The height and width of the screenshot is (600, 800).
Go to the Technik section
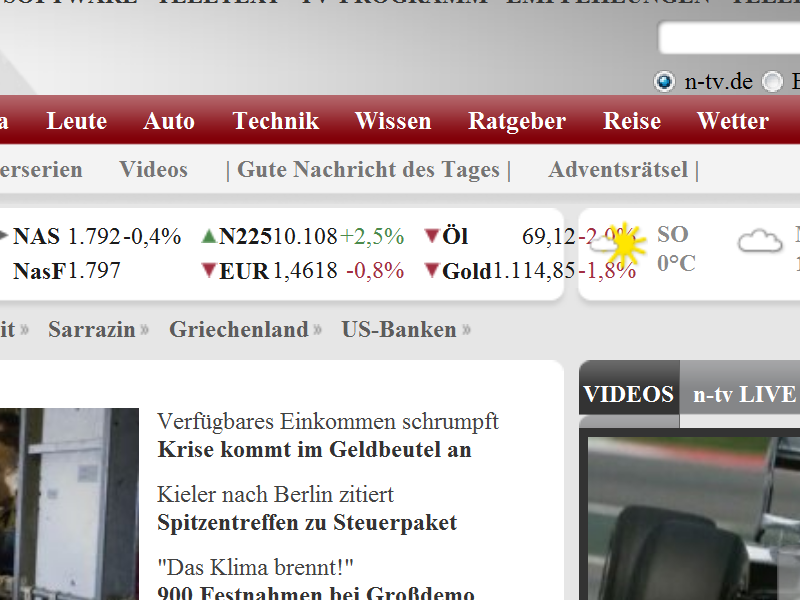click(276, 121)
